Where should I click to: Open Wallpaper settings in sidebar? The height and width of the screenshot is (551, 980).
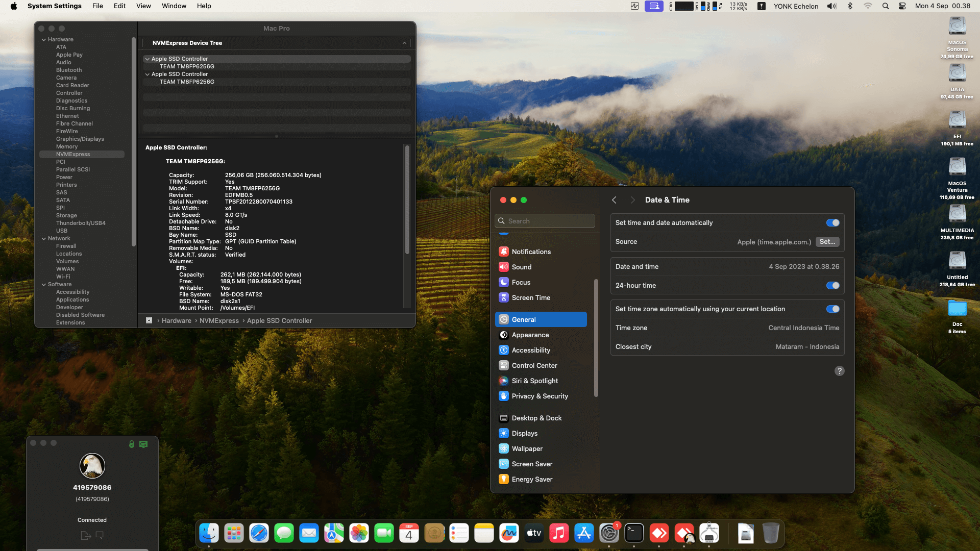pyautogui.click(x=527, y=448)
